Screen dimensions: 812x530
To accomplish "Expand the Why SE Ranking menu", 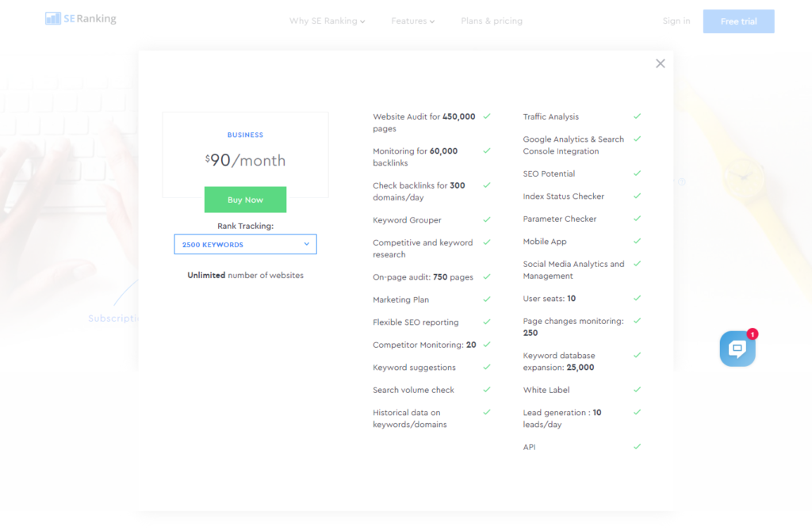I will 327,21.
